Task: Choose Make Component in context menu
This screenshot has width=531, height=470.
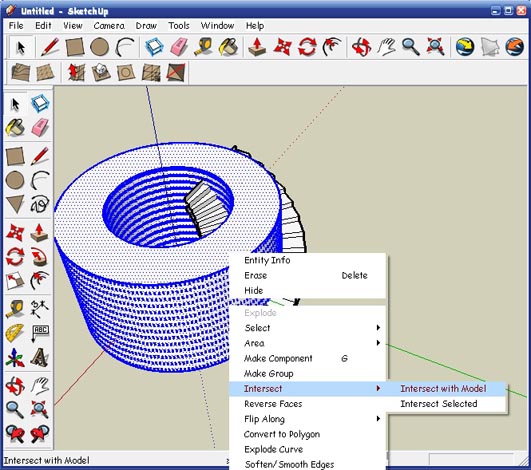Action: click(x=307, y=358)
